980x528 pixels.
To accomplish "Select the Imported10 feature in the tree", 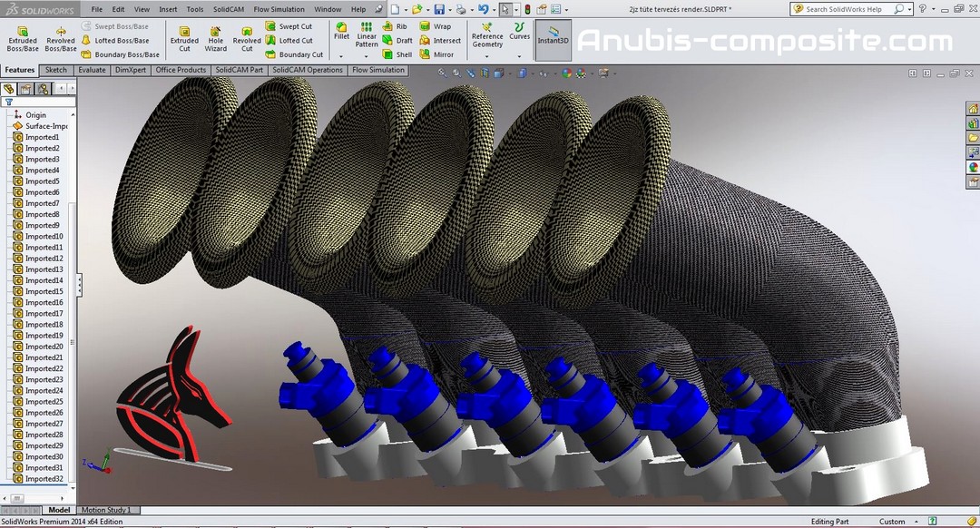I will coord(43,236).
